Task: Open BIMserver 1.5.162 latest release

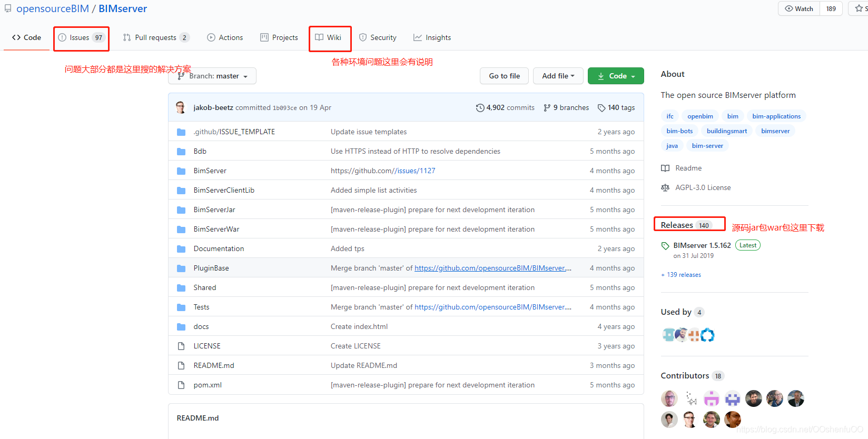Action: [702, 245]
